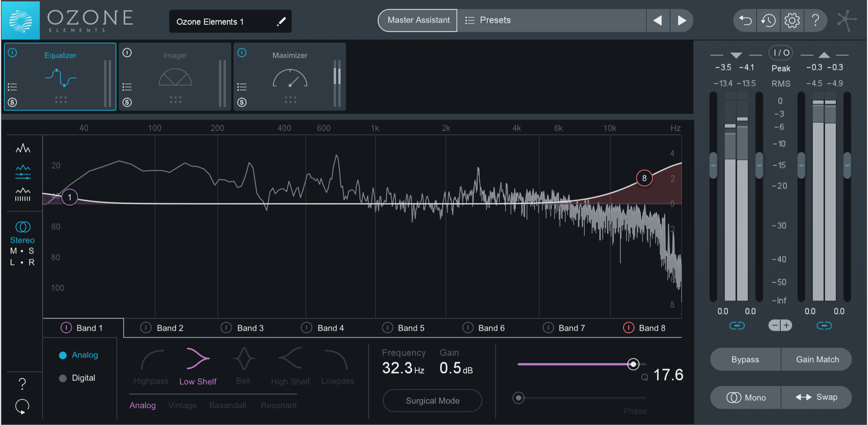Click the input meter down triangle
868x425 pixels.
pos(736,55)
